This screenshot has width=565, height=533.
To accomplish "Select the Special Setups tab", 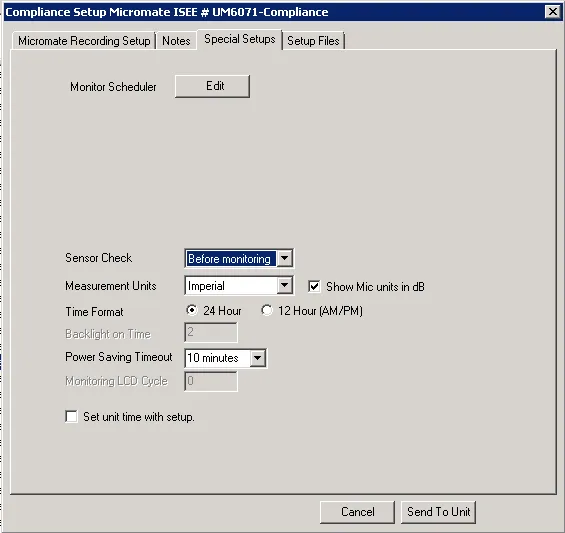I will coord(240,39).
